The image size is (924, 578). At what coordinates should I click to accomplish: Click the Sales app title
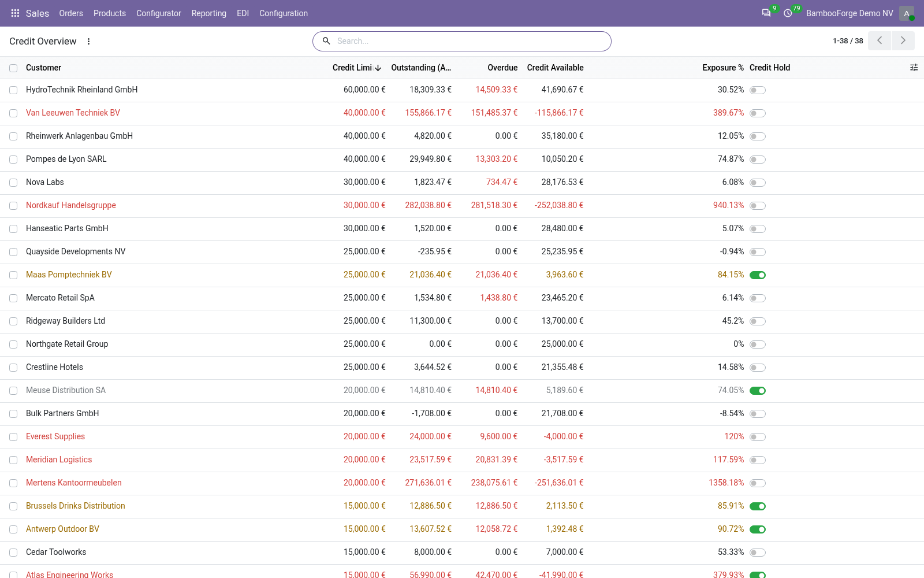coord(38,13)
